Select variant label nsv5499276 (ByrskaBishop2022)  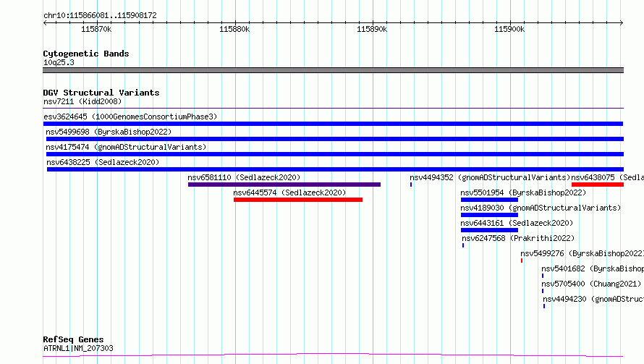(582, 253)
